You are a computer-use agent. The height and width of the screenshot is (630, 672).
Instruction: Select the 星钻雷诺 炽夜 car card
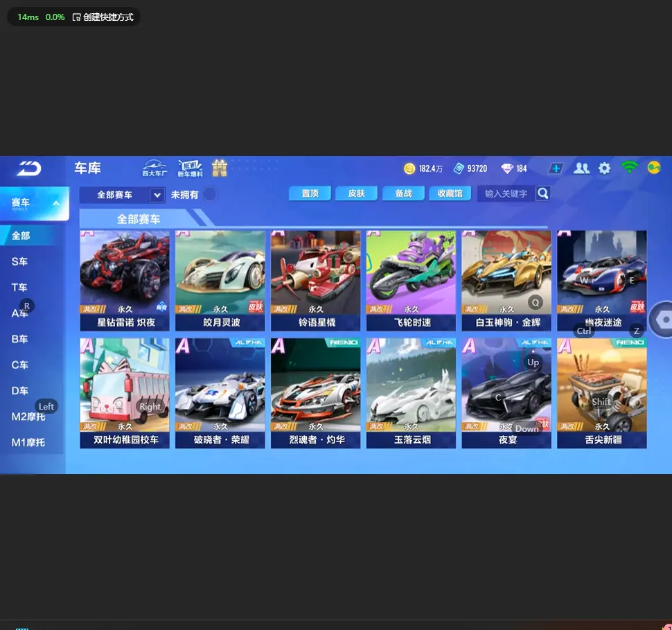[125, 281]
